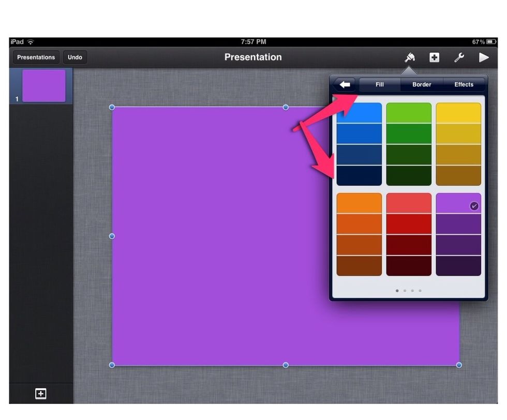Image resolution: width=507 pixels, height=420 pixels.
Task: Add a new slide with plus button
Action: coord(40,394)
